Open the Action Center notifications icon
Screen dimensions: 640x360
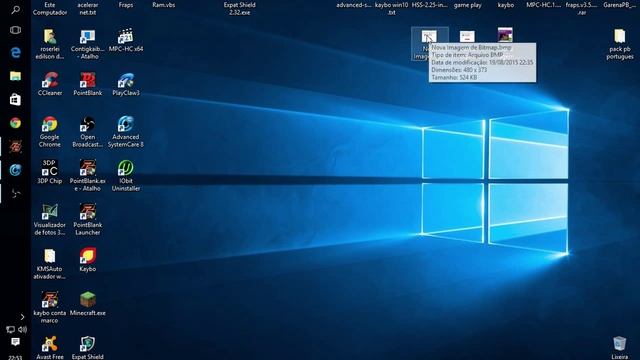(x=15, y=342)
